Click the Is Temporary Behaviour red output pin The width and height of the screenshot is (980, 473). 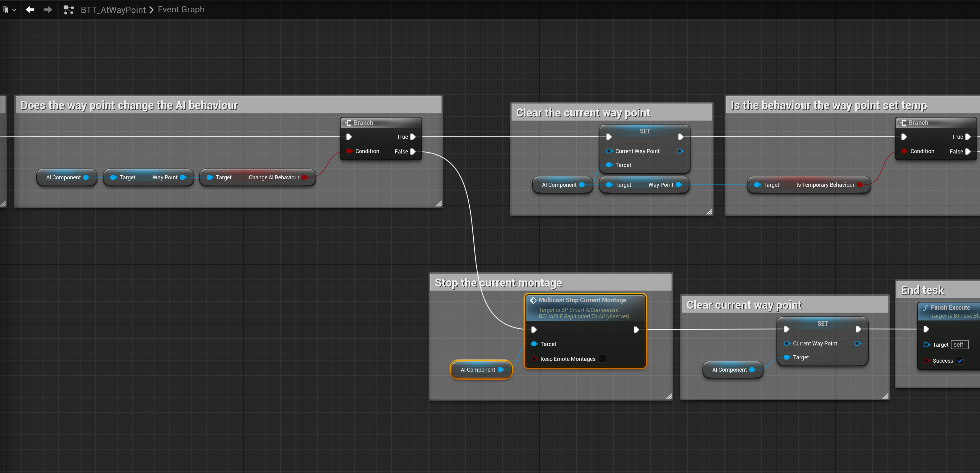859,185
